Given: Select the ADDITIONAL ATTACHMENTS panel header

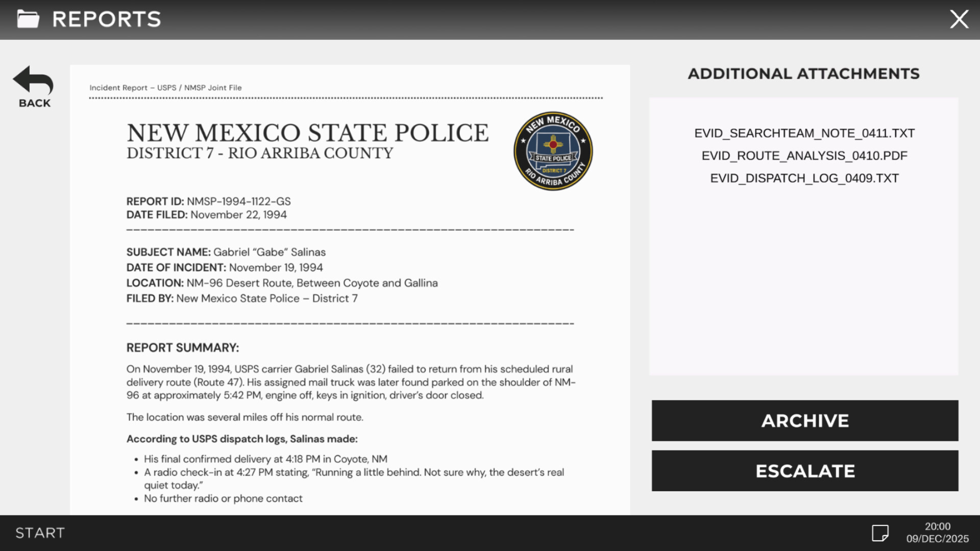Looking at the screenshot, I should [x=804, y=73].
